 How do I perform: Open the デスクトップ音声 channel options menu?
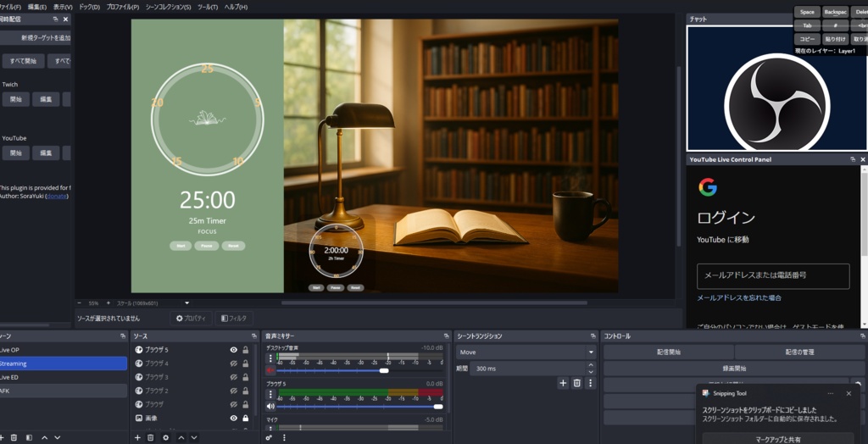coord(270,358)
